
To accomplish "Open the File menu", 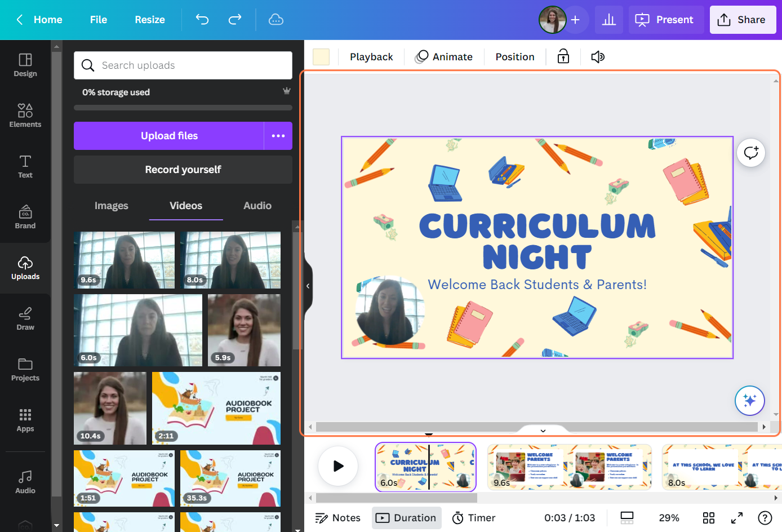I will tap(99, 20).
